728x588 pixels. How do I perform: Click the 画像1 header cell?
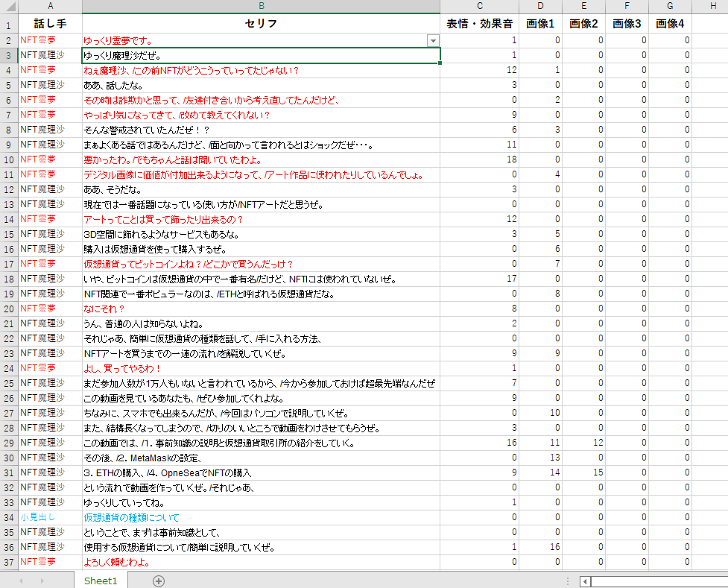(540, 23)
